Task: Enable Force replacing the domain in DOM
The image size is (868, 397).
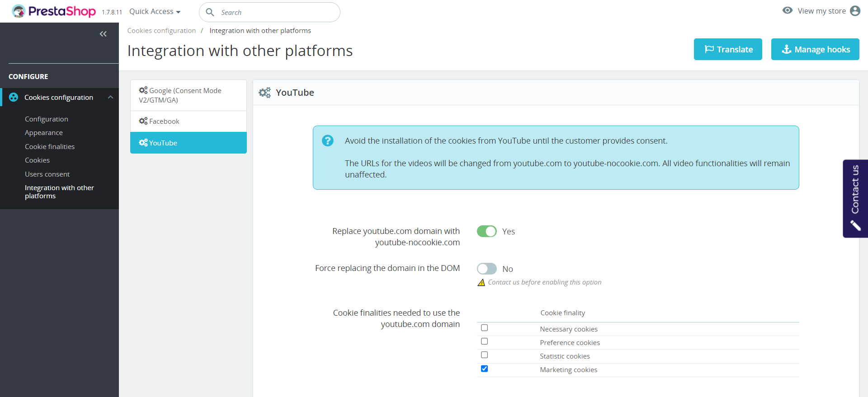Action: pyautogui.click(x=487, y=269)
